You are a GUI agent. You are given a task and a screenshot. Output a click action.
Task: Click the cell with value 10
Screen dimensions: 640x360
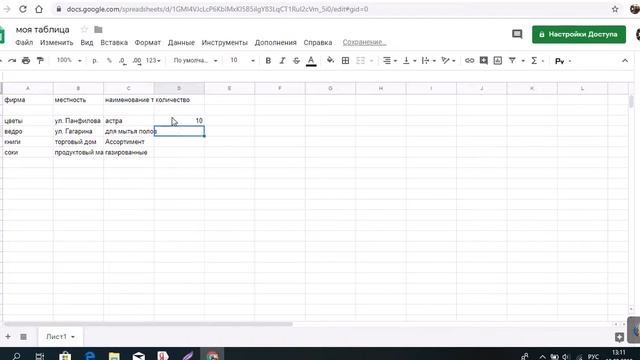(179, 121)
